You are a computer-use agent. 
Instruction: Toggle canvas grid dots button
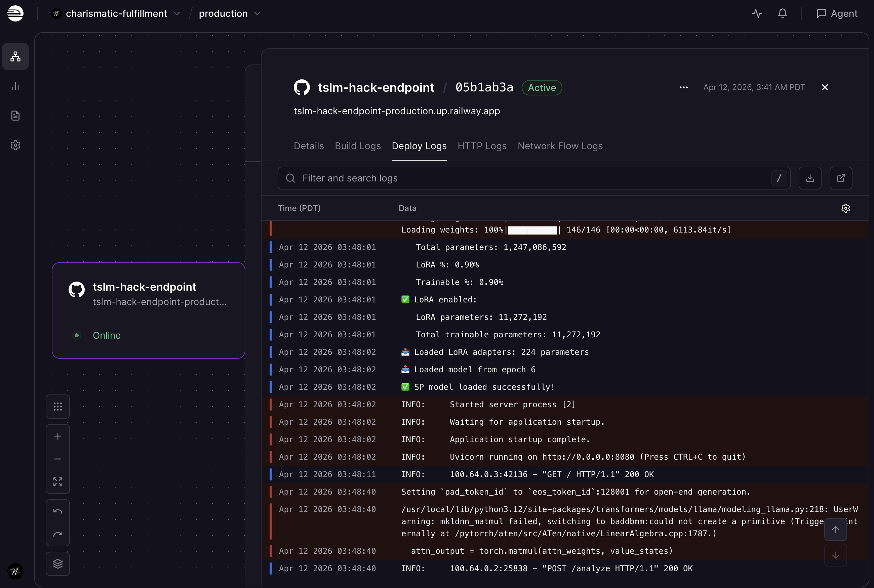(x=58, y=407)
